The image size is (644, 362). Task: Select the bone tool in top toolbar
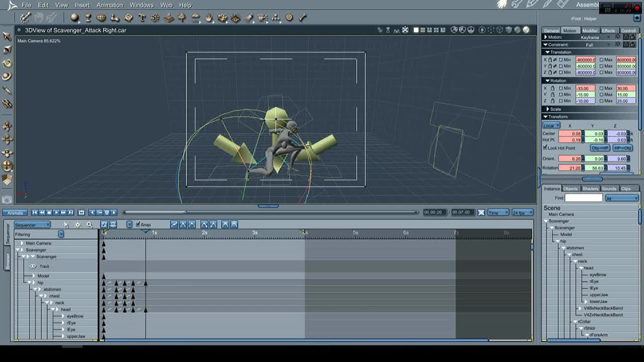302,18
